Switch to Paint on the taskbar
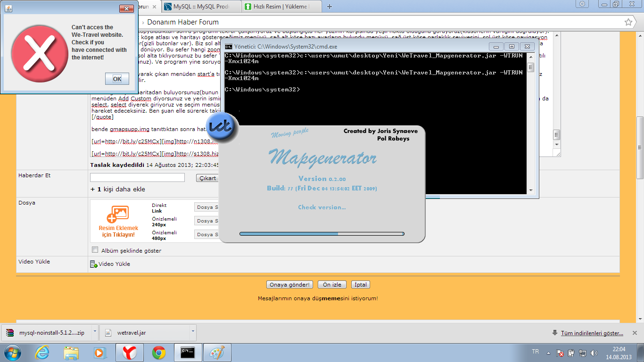Screen dimensions: 644x362 point(217,353)
